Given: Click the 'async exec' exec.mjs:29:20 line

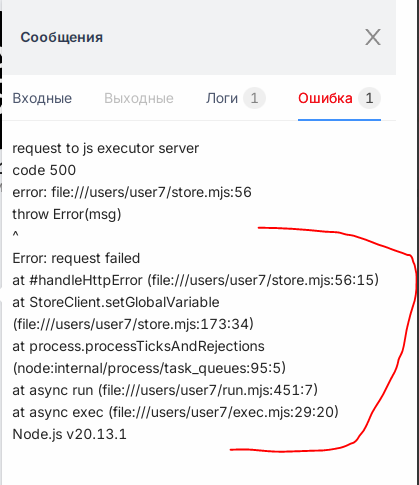Looking at the screenshot, I should click(x=175, y=412).
